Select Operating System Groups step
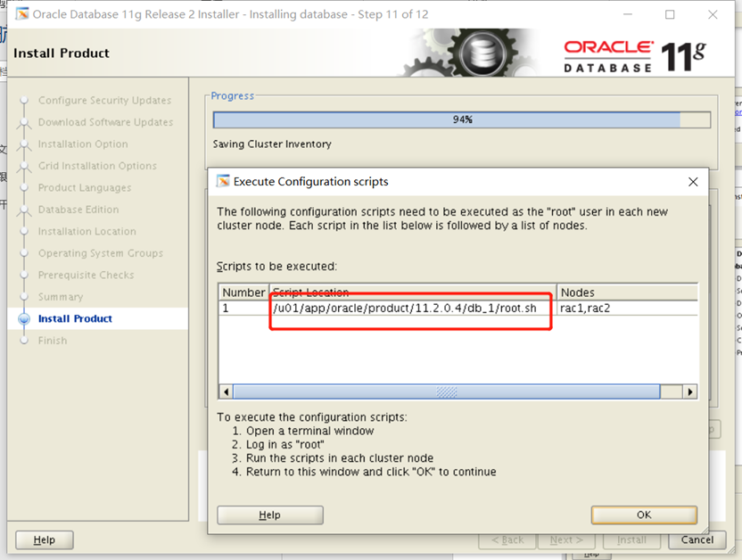The image size is (742, 560). [101, 253]
